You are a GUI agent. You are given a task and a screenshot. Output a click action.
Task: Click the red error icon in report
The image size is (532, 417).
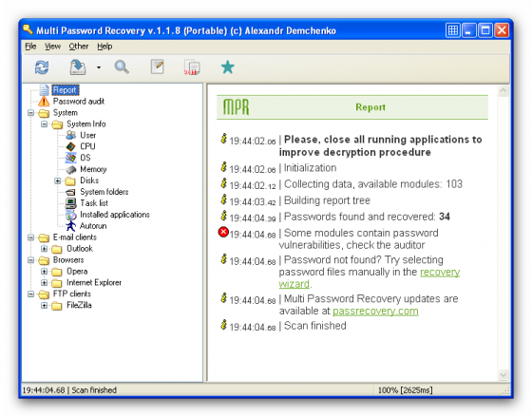click(x=223, y=232)
